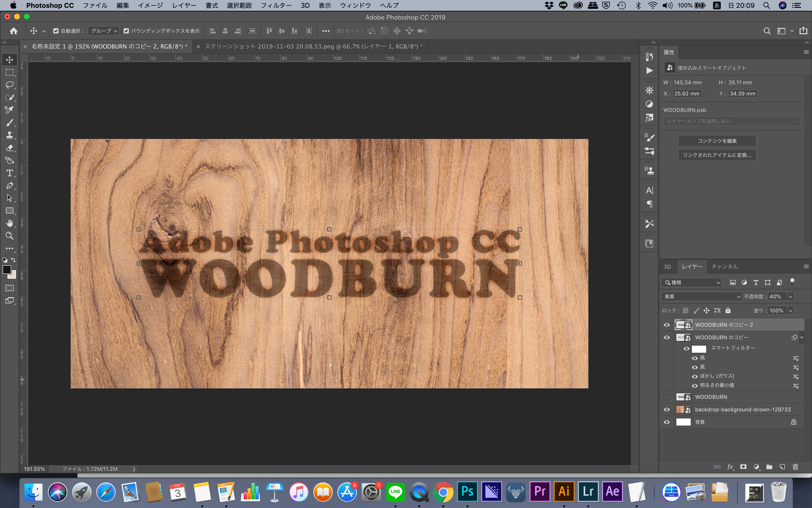The width and height of the screenshot is (812, 508).
Task: Open the opacity slider dropdown arrow
Action: tap(790, 297)
